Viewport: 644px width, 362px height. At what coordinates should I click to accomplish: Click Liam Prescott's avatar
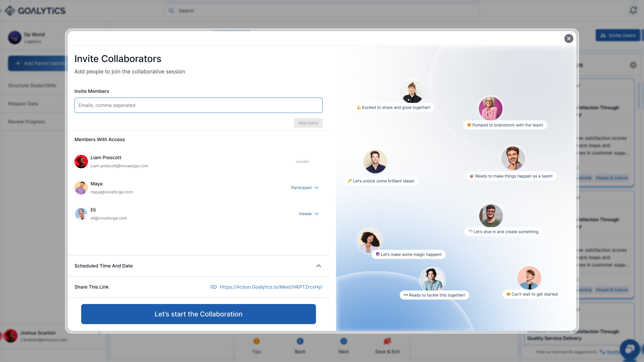81,162
